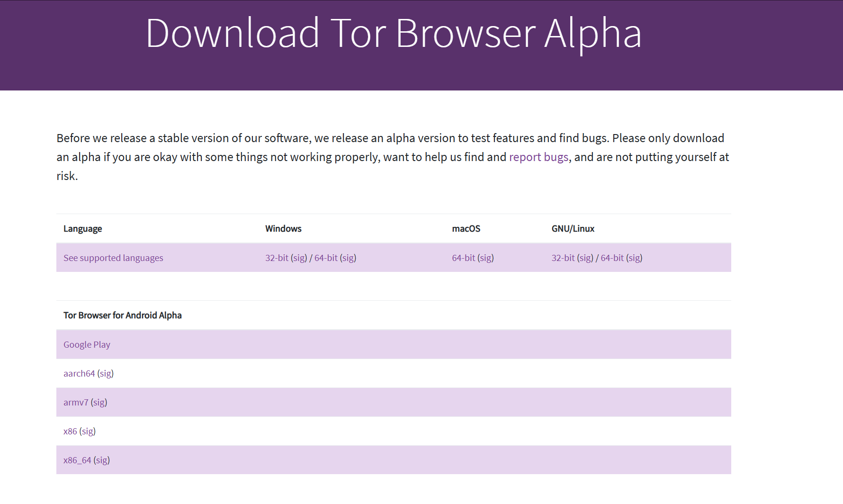Image resolution: width=843 pixels, height=504 pixels.
Task: Open GNU/Linux 32-bit signature file
Action: (x=585, y=258)
